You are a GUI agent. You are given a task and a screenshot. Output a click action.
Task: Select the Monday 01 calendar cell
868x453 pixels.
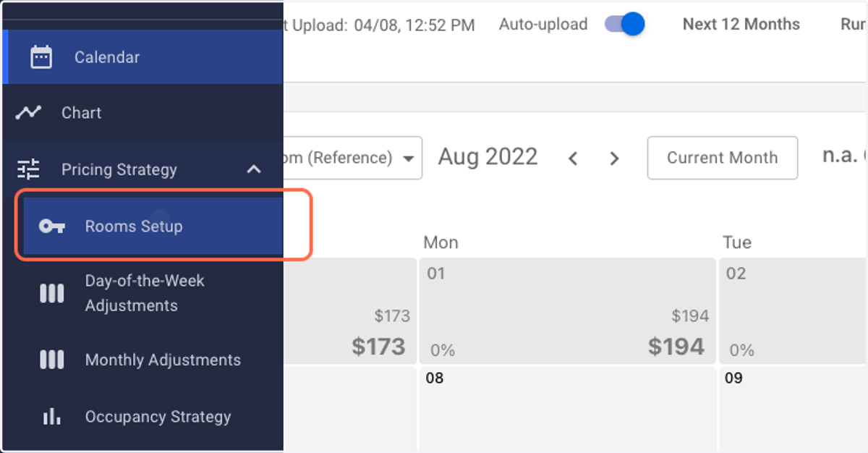tap(566, 310)
